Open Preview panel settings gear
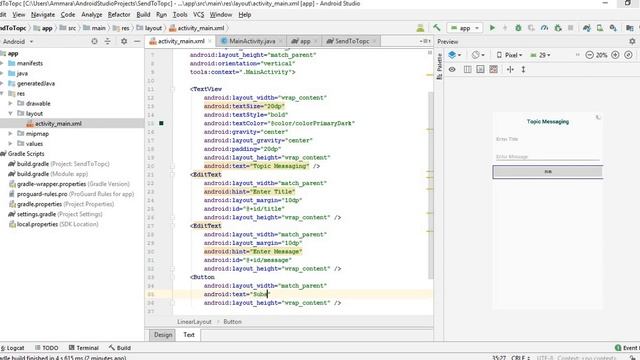The height and width of the screenshot is (360, 640). pyautogui.click(x=632, y=41)
